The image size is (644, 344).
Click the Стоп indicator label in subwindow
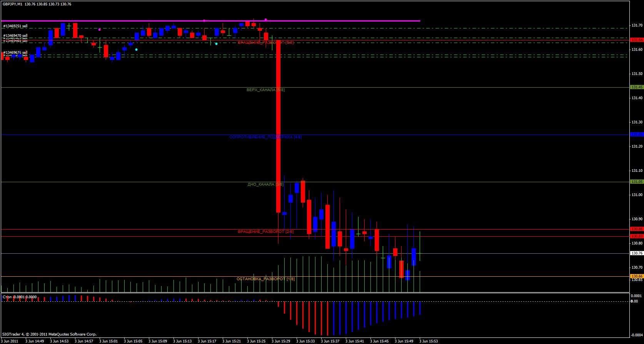tap(20, 297)
